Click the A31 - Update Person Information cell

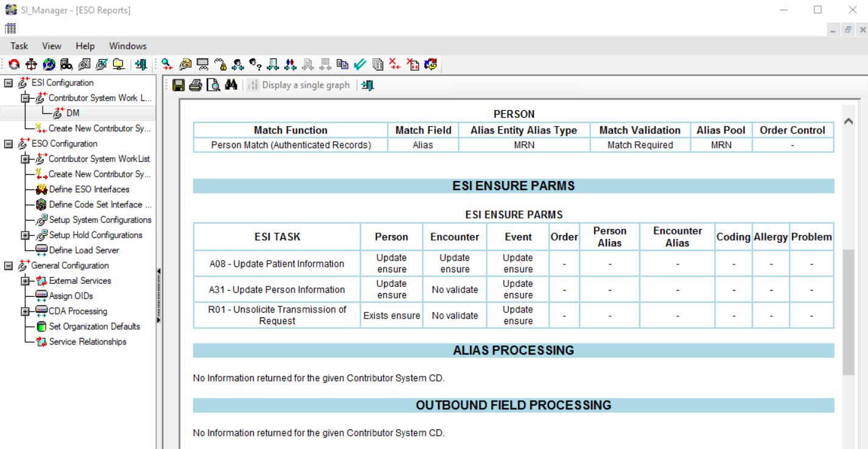(x=277, y=289)
